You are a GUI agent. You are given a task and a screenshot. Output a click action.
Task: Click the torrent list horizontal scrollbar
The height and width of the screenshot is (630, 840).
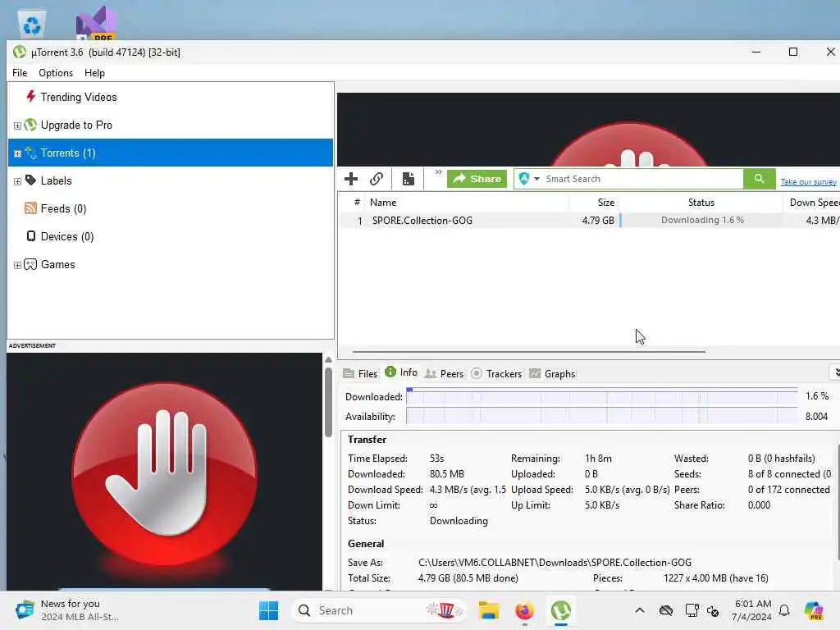[x=529, y=352]
